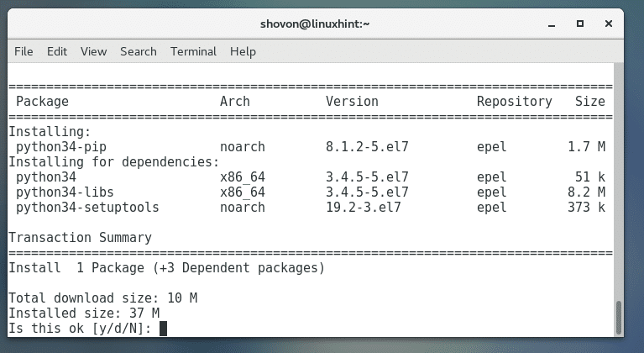
Task: Open the Edit menu
Action: pos(57,51)
